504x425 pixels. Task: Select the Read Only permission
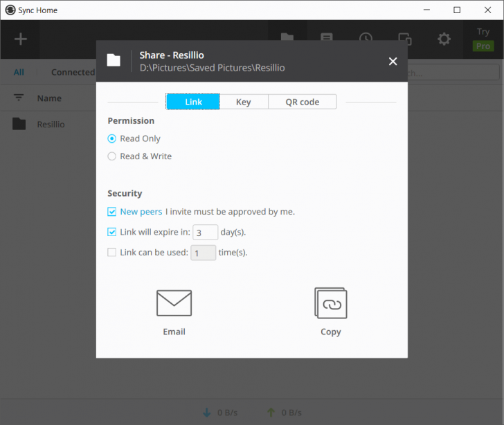pyautogui.click(x=111, y=138)
